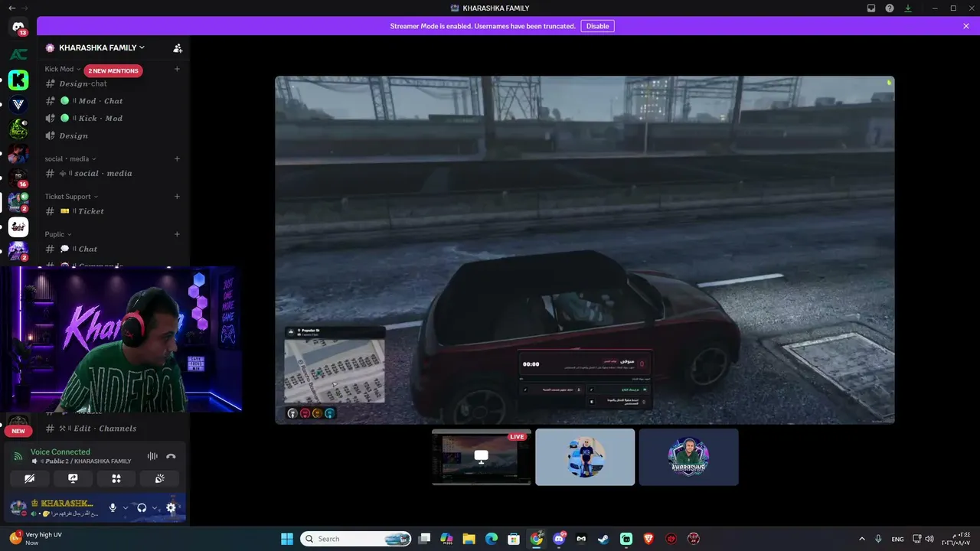Open Microsoft Store from the taskbar
Screen dimensions: 980x551
click(x=514, y=539)
